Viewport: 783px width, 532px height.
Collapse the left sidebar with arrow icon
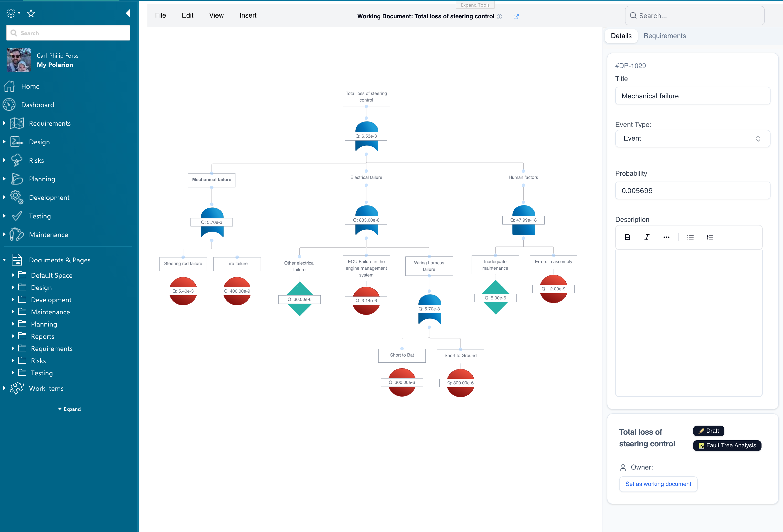point(128,13)
